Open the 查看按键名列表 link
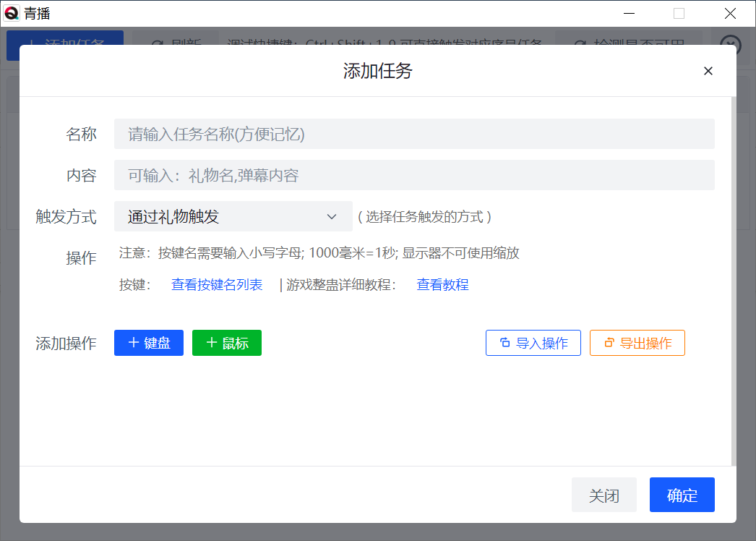The width and height of the screenshot is (756, 541). tap(217, 285)
